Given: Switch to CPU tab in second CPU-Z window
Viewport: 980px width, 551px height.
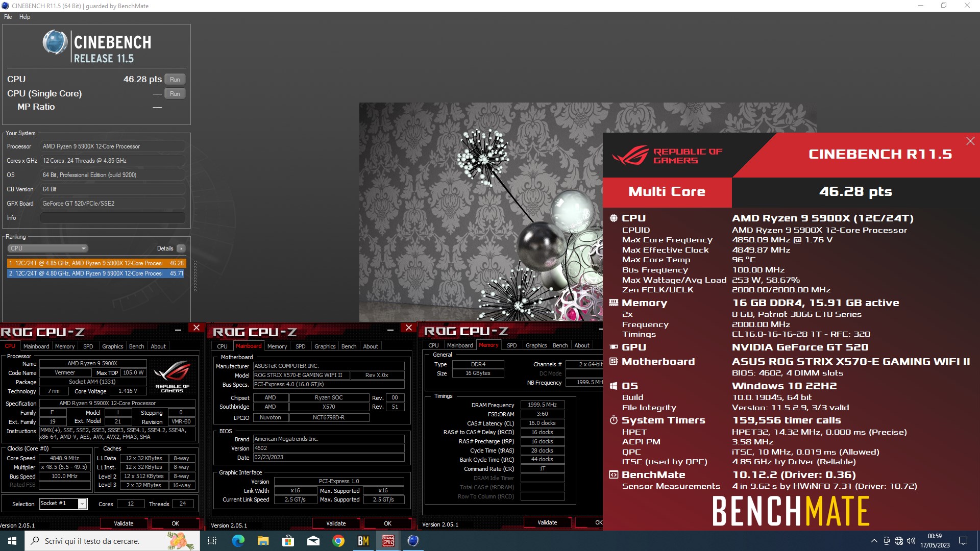Looking at the screenshot, I should pyautogui.click(x=223, y=346).
